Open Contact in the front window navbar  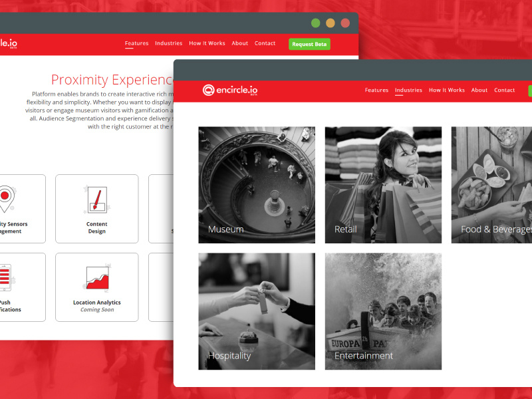504,90
